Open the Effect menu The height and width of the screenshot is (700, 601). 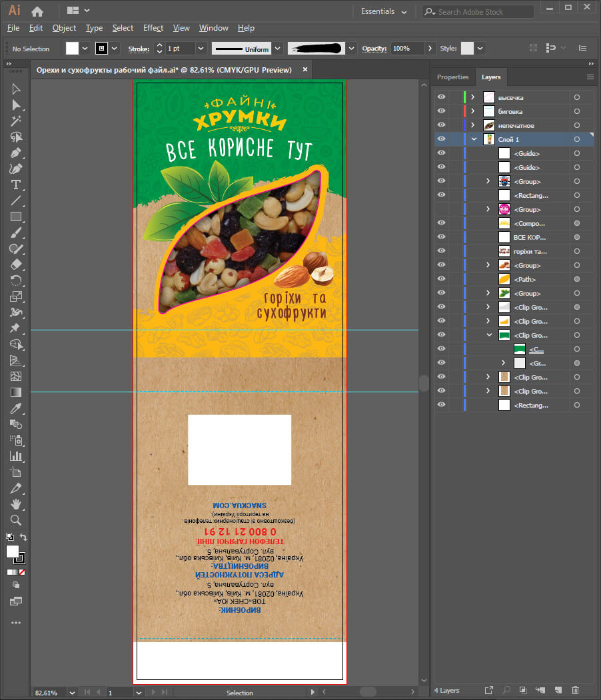click(153, 28)
